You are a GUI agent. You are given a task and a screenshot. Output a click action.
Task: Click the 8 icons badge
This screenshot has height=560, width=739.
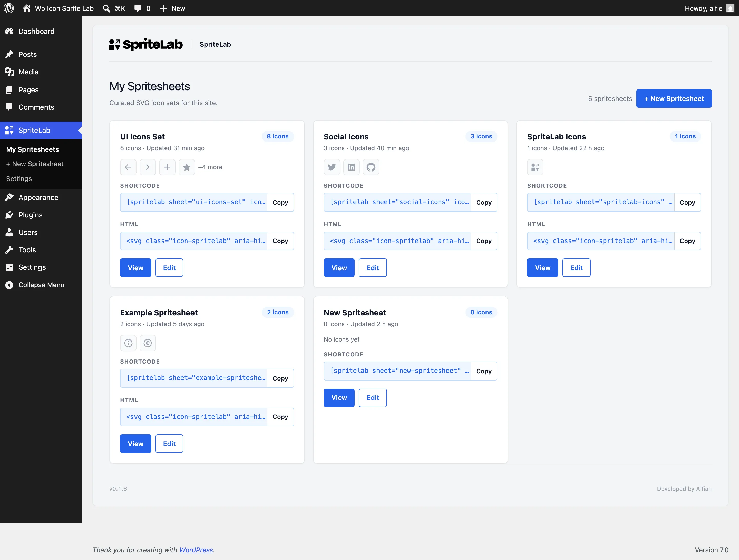[278, 136]
